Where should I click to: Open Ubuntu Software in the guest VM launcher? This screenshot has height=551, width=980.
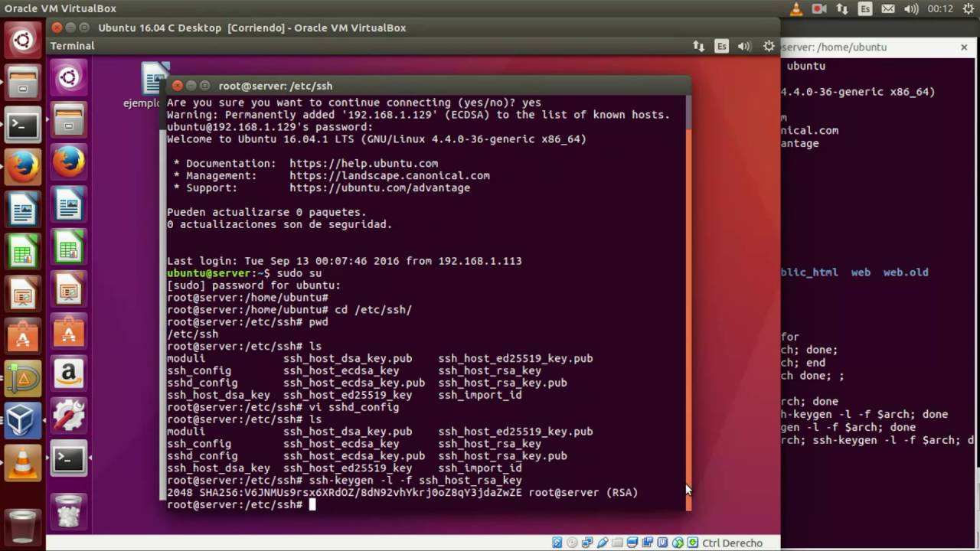[x=69, y=332]
